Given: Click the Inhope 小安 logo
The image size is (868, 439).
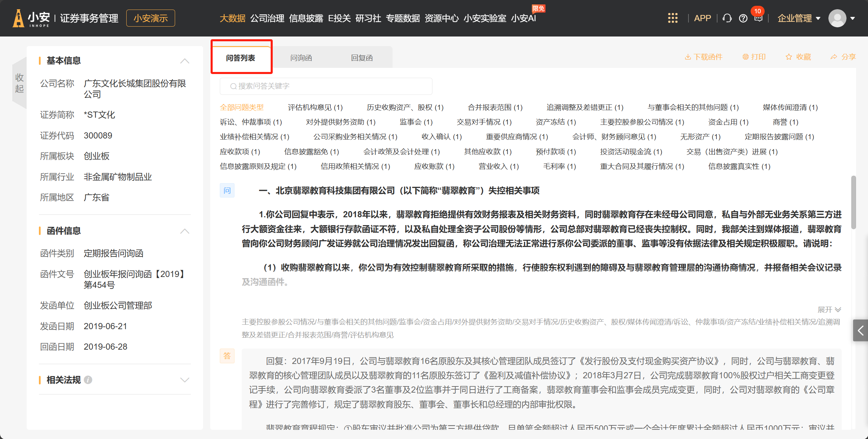Looking at the screenshot, I should [x=31, y=18].
